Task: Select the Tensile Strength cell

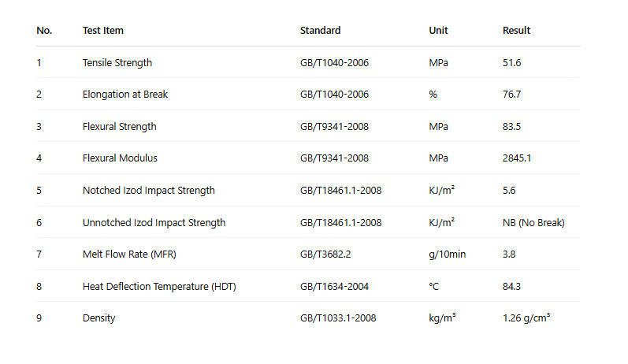Action: [117, 63]
